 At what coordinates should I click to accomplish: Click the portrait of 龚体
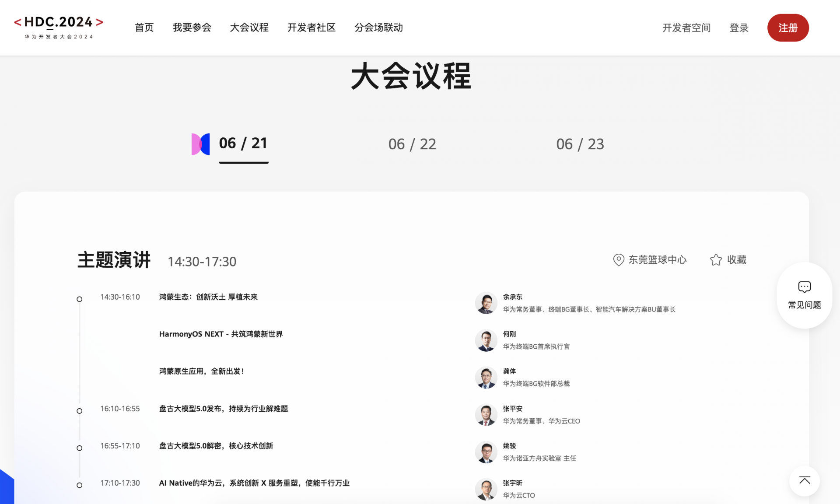click(486, 377)
